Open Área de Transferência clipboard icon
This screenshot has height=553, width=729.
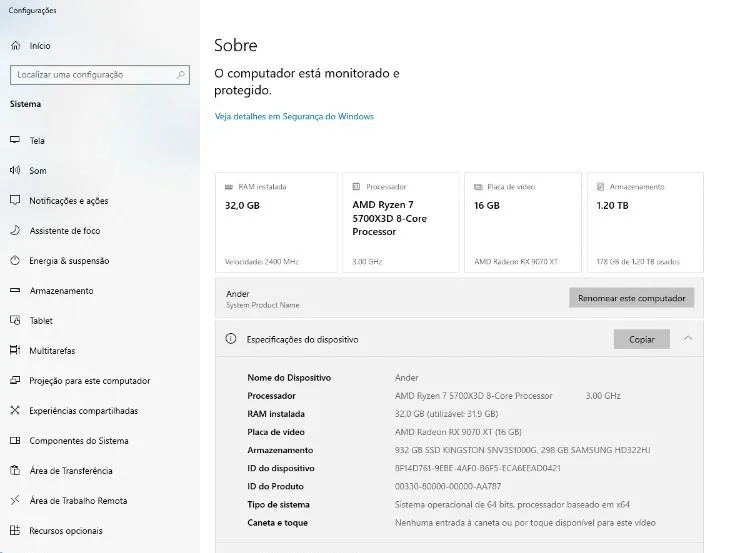click(15, 470)
